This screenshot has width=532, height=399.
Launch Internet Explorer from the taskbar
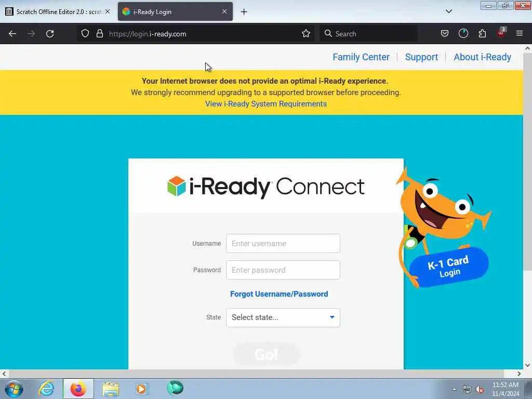coord(46,389)
